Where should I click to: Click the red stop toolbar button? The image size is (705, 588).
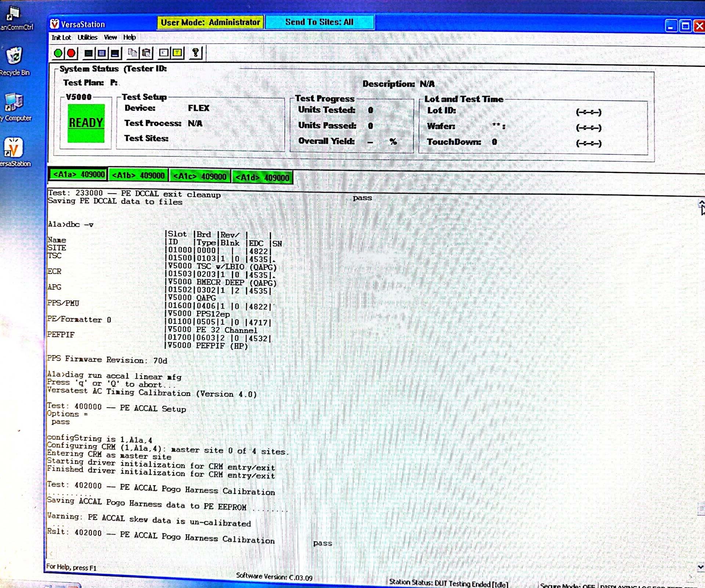click(71, 53)
